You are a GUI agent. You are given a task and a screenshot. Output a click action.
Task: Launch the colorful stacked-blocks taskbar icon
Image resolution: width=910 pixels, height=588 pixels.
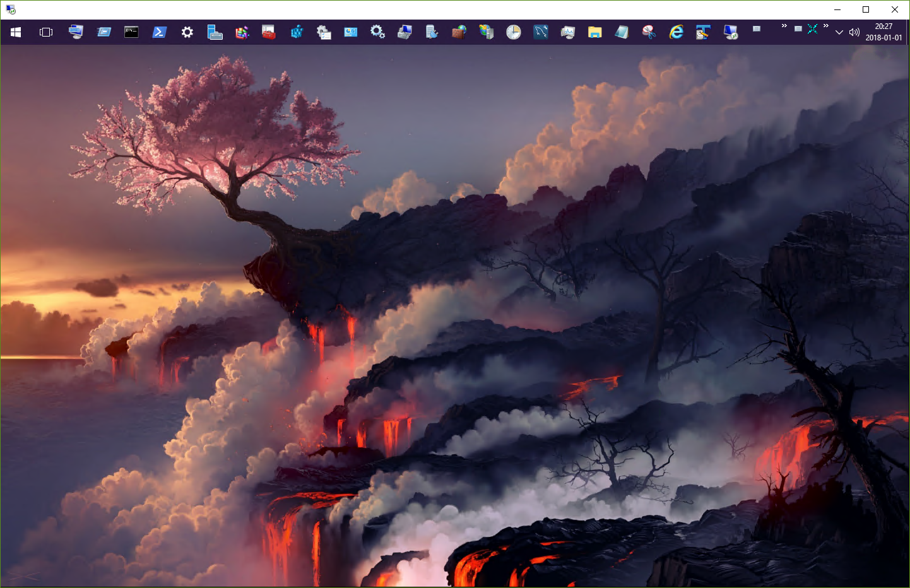[242, 32]
